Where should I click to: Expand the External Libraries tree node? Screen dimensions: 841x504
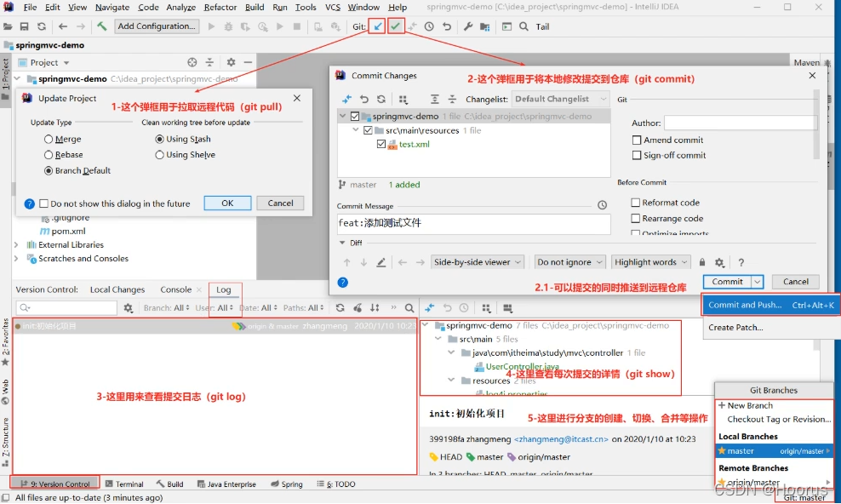point(16,244)
